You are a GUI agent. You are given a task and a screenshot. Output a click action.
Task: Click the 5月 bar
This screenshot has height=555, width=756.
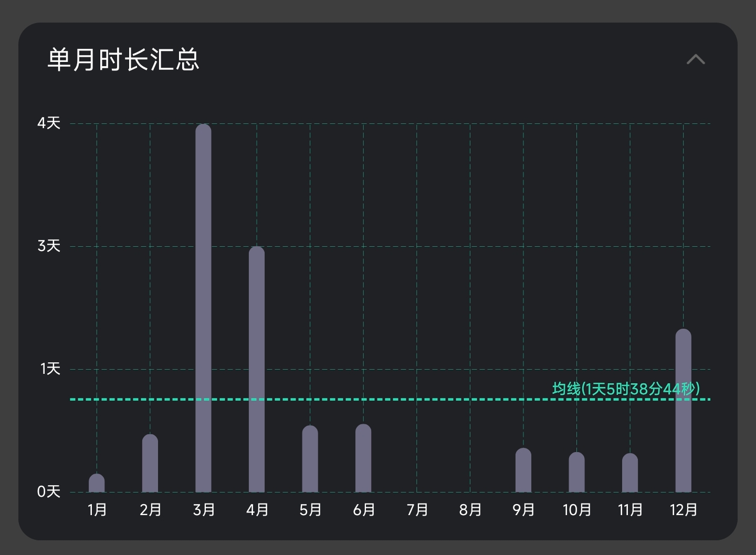[x=310, y=459]
